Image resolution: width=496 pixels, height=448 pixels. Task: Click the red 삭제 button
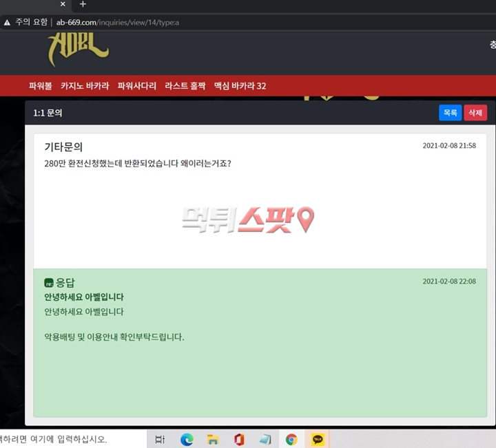coord(475,112)
